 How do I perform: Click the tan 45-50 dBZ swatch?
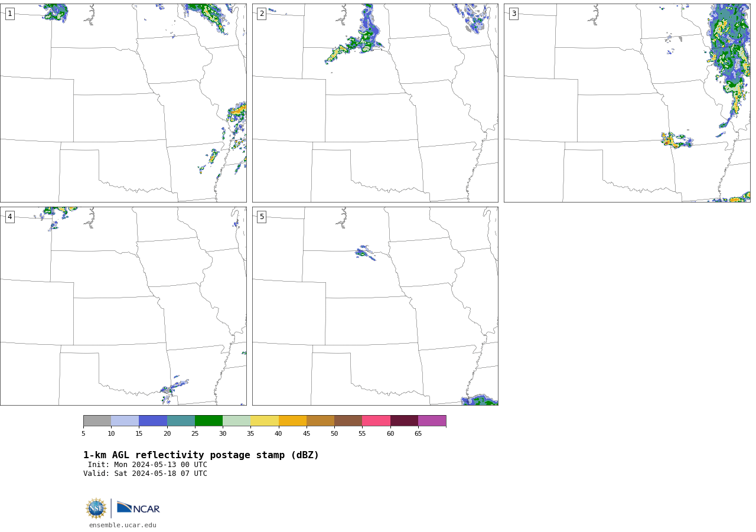pos(320,420)
